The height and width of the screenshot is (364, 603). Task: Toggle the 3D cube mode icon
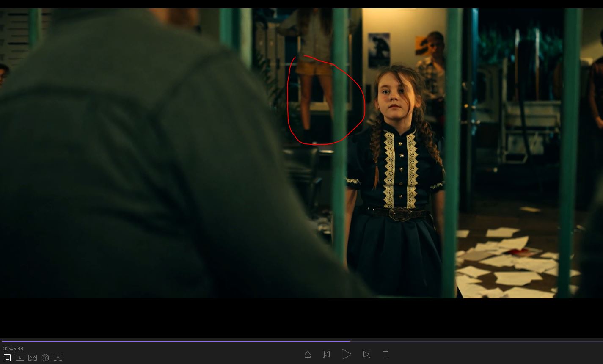[x=45, y=358]
